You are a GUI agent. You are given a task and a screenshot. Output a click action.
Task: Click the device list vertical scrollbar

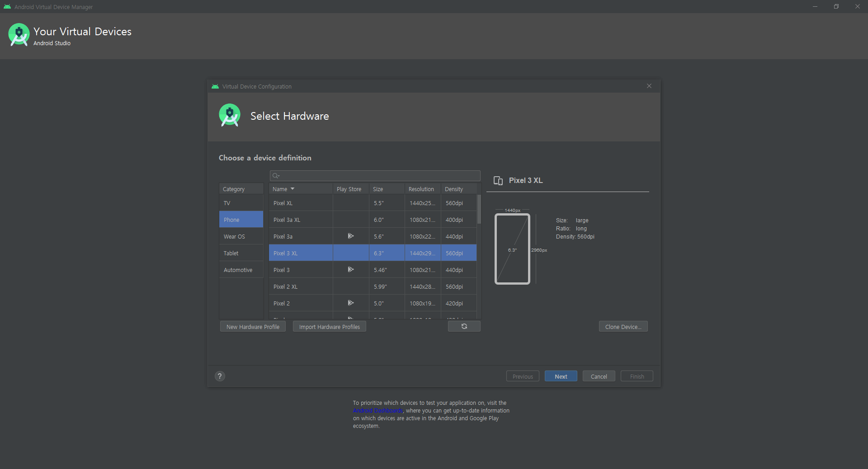click(479, 209)
